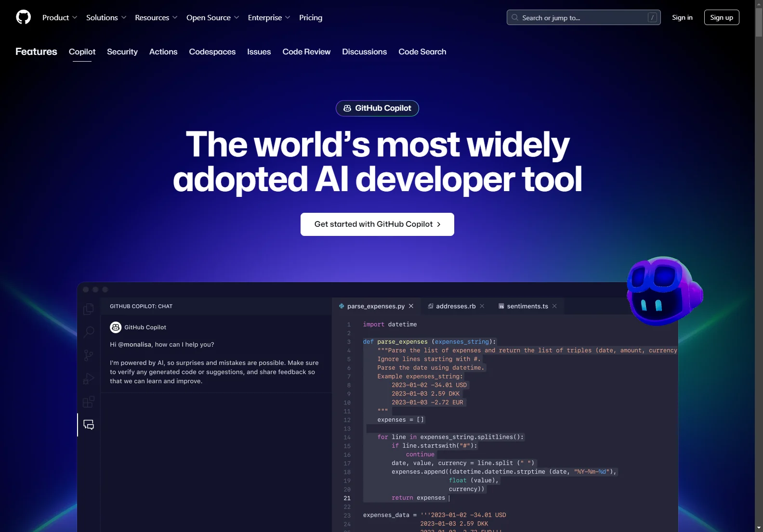Screen dimensions: 763x532
Task: Click line number 21 in the gutter
Action: pos(347,498)
